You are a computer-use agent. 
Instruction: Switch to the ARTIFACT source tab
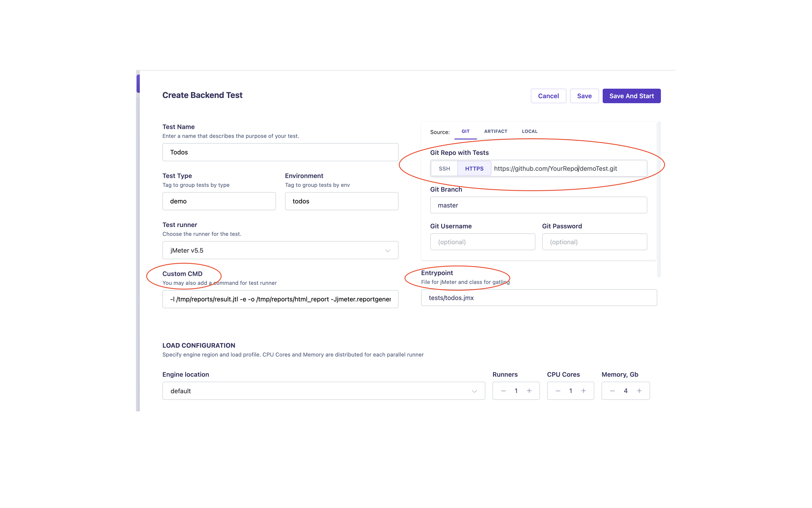click(x=495, y=131)
